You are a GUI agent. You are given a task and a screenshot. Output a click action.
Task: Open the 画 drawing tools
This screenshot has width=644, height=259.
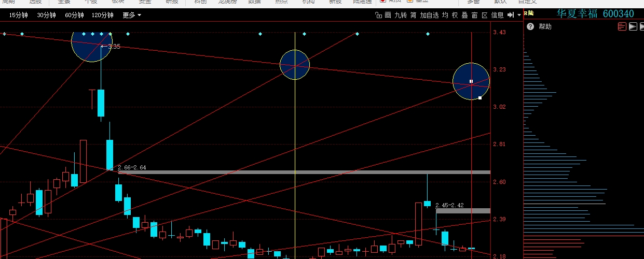(x=388, y=15)
